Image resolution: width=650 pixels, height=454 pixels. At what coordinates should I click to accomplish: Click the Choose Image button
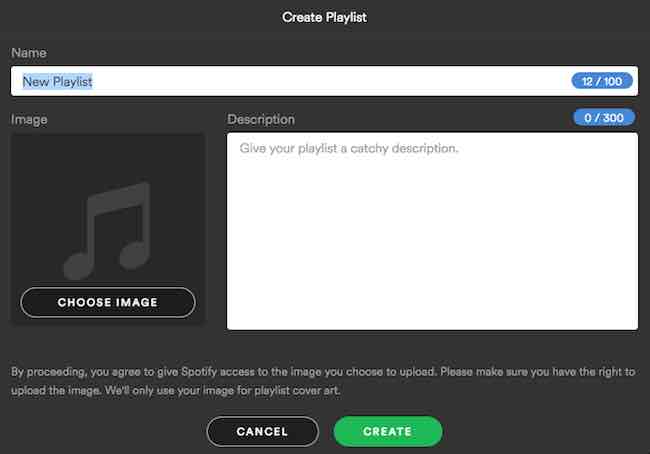(108, 303)
